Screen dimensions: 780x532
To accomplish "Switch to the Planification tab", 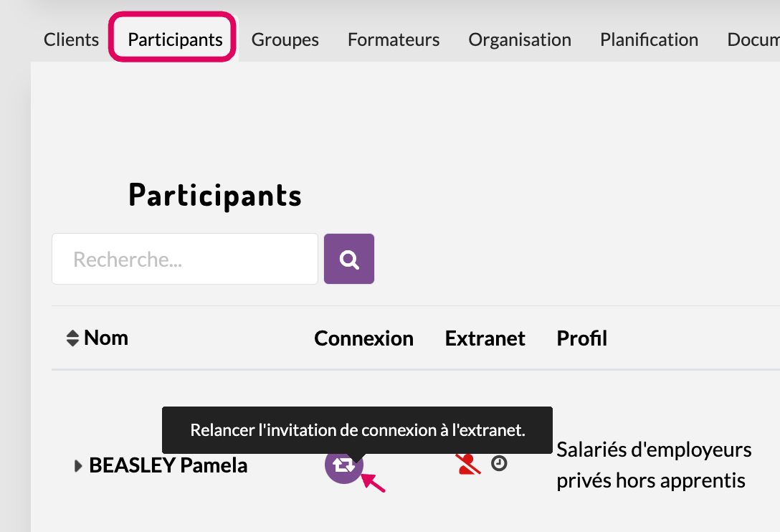I will point(649,39).
